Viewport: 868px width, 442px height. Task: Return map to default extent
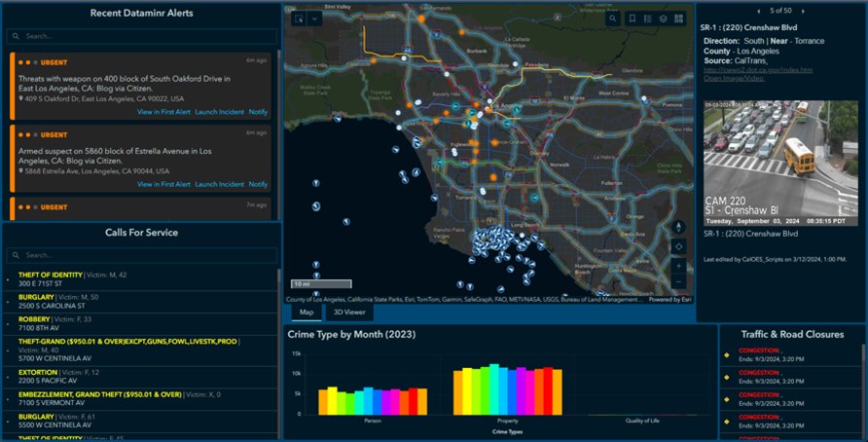[x=678, y=246]
